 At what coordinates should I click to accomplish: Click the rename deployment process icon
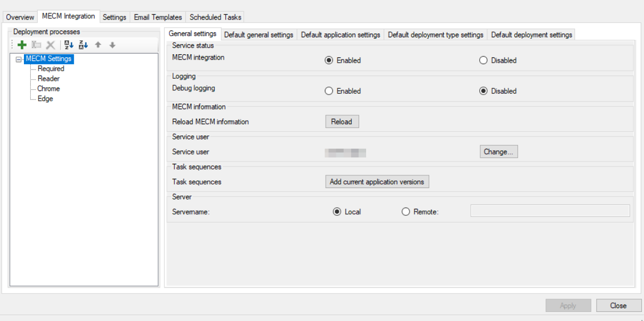[36, 45]
